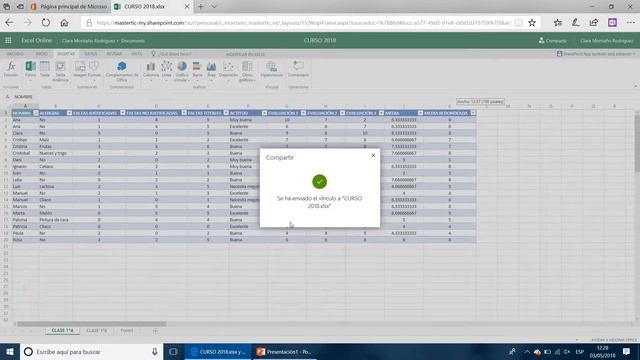Open the REVISAR tab
The image size is (640, 360).
pos(114,54)
